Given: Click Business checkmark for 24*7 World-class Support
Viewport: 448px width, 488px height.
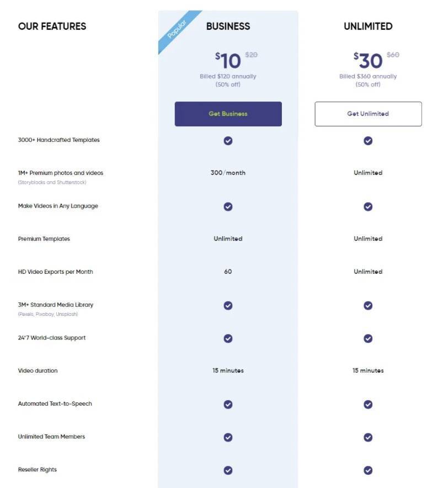Looking at the screenshot, I should [x=228, y=338].
